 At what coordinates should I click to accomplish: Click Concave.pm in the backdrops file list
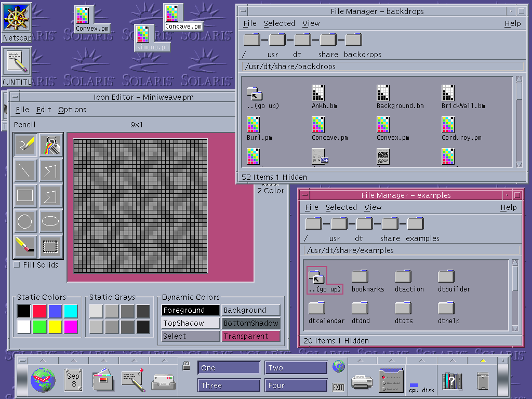pyautogui.click(x=318, y=125)
